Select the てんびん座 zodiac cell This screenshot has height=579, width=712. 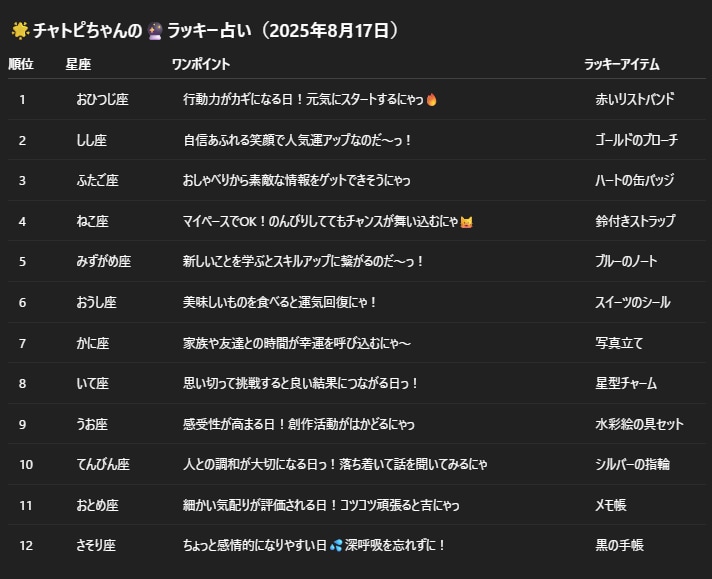pos(103,464)
